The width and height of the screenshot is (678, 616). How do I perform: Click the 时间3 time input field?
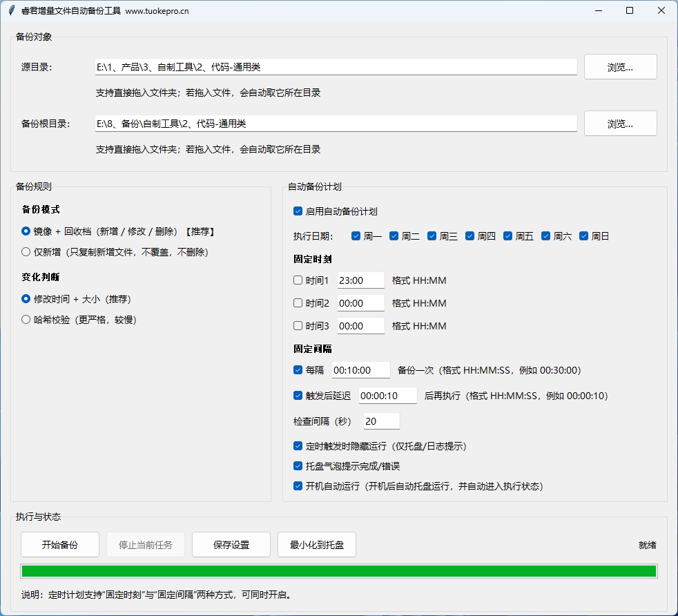pyautogui.click(x=360, y=326)
